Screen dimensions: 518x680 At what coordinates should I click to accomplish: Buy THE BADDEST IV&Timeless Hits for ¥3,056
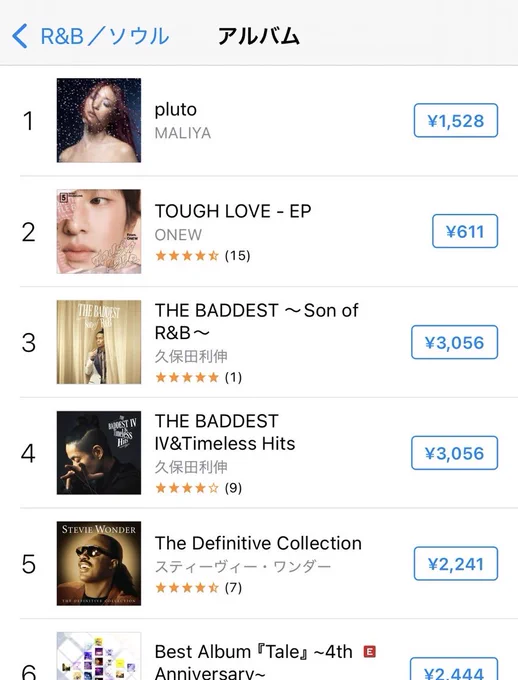coord(454,453)
